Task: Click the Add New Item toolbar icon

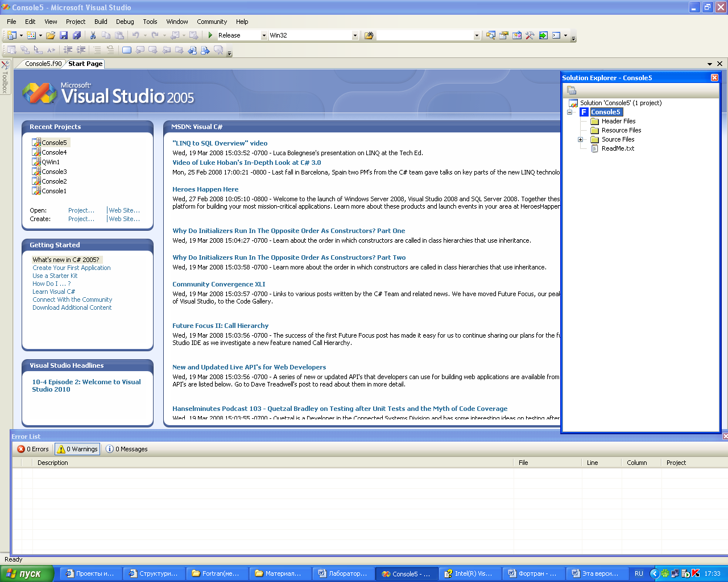Action: coord(31,35)
